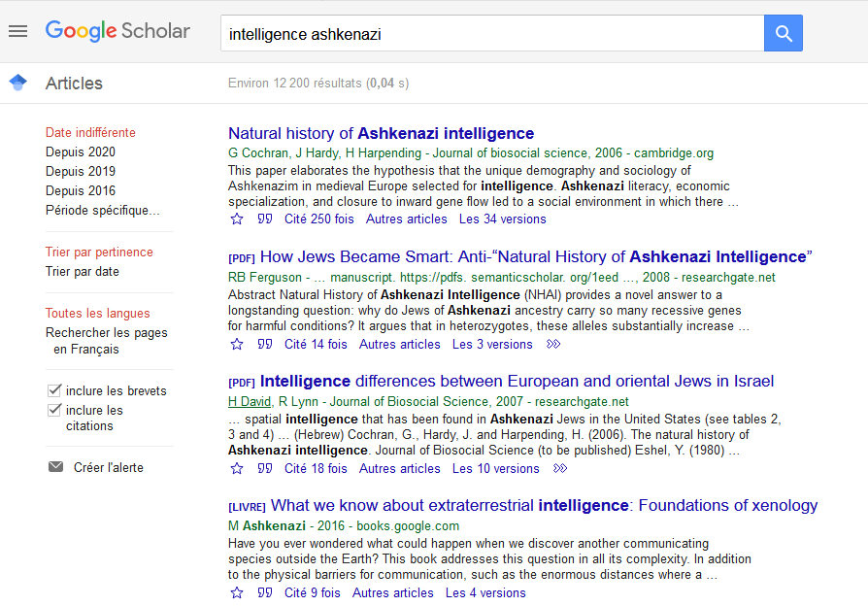Select 'Date indifférente' filter
This screenshot has width=868, height=606.
[90, 132]
